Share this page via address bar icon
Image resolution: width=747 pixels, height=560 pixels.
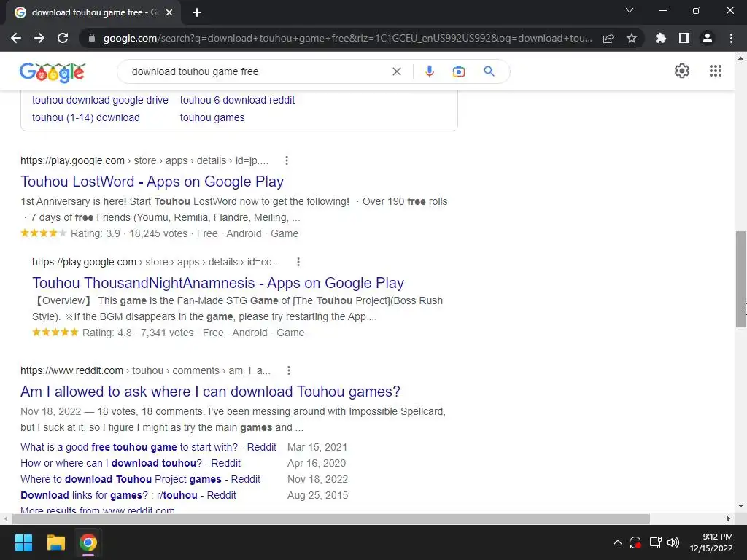tap(608, 38)
